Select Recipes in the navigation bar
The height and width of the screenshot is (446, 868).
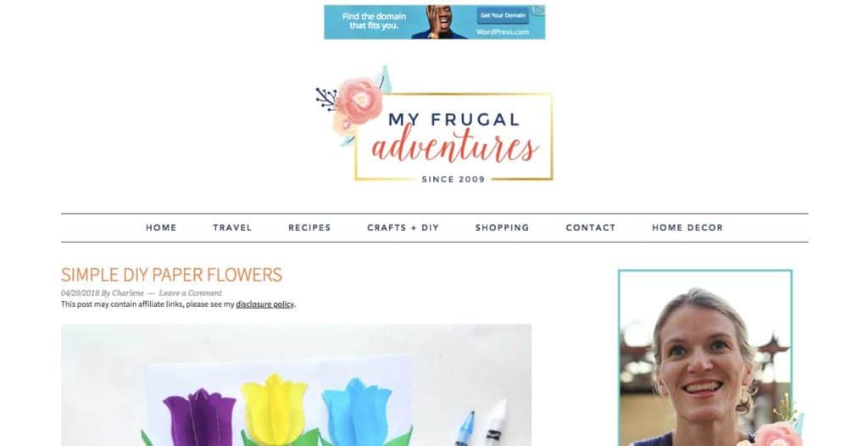tap(309, 228)
